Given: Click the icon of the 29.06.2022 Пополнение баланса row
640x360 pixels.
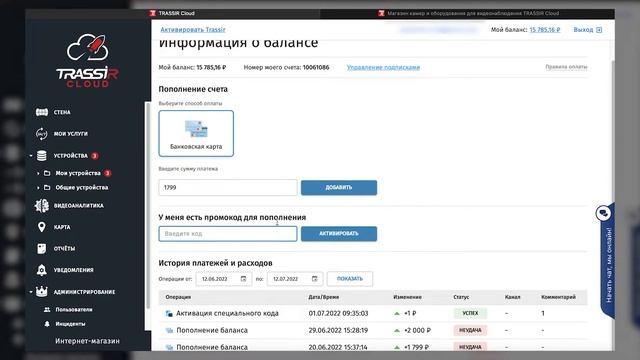Looking at the screenshot, I should click(169, 330).
